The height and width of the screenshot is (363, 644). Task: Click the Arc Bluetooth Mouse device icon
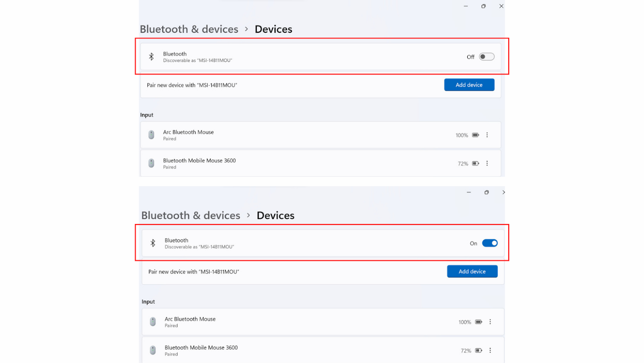[151, 135]
